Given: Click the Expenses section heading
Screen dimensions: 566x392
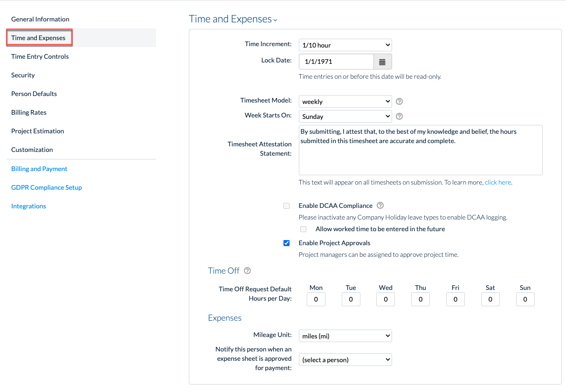Looking at the screenshot, I should [x=225, y=318].
